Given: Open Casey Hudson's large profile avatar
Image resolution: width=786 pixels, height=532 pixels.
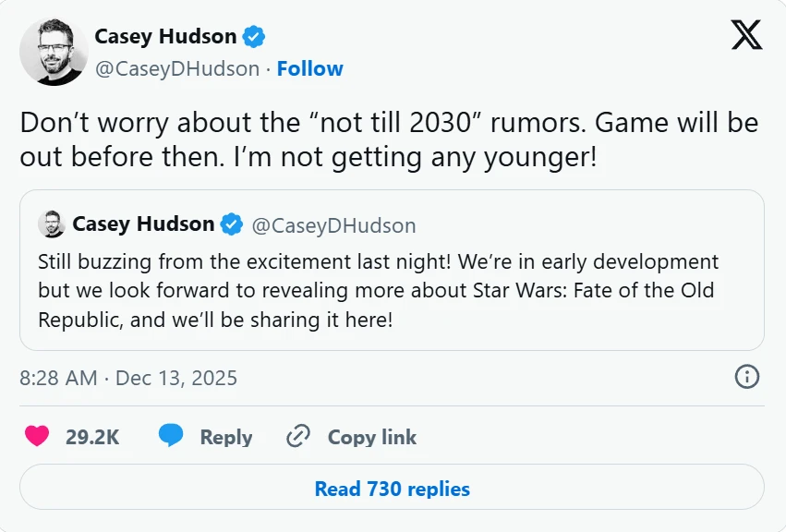Looking at the screenshot, I should (54, 52).
